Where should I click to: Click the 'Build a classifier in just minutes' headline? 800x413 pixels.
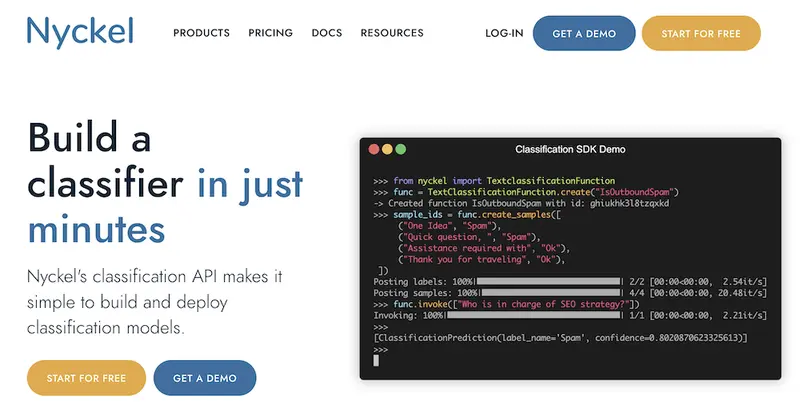pos(165,182)
